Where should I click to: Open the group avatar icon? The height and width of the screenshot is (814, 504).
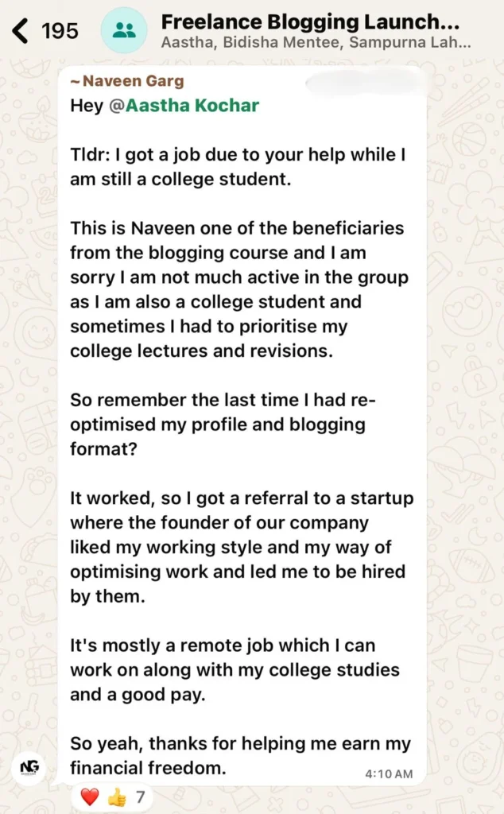[124, 31]
